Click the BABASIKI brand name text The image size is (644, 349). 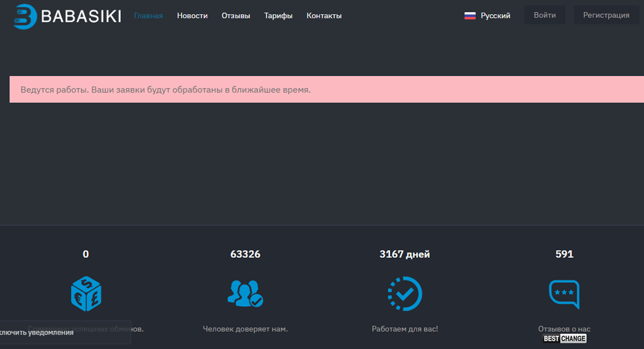click(x=81, y=17)
